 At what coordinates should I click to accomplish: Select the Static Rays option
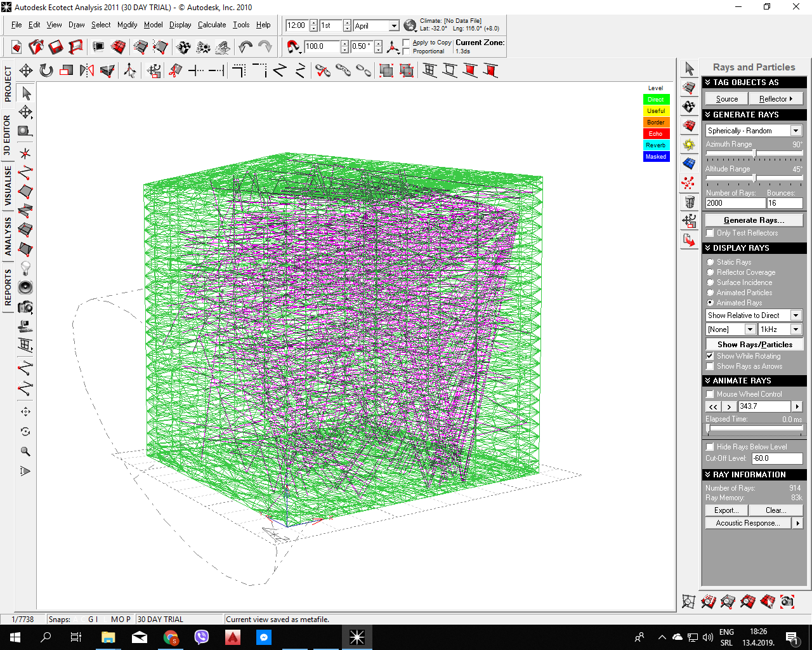729,262
